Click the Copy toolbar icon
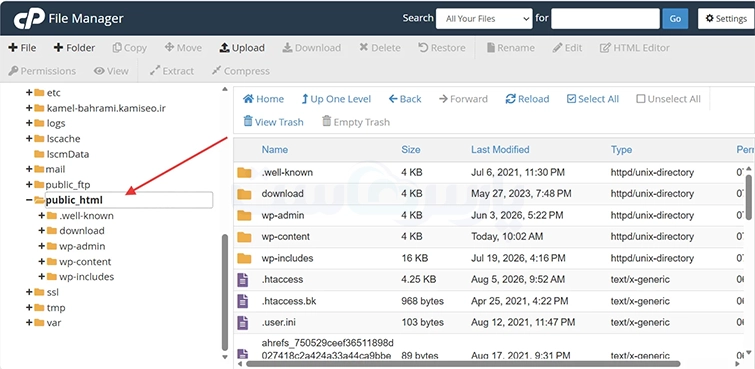 117,48
